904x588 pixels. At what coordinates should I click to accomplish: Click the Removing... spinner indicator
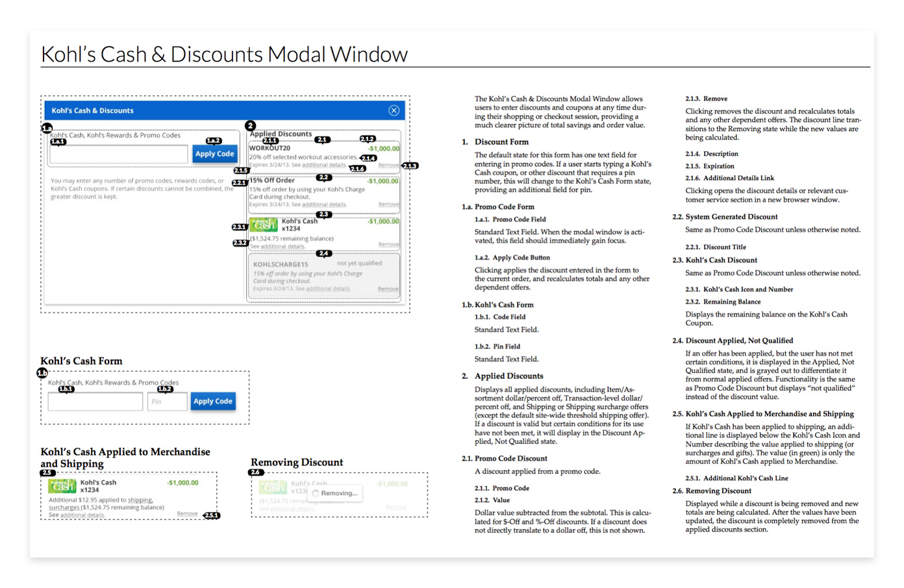[x=335, y=493]
